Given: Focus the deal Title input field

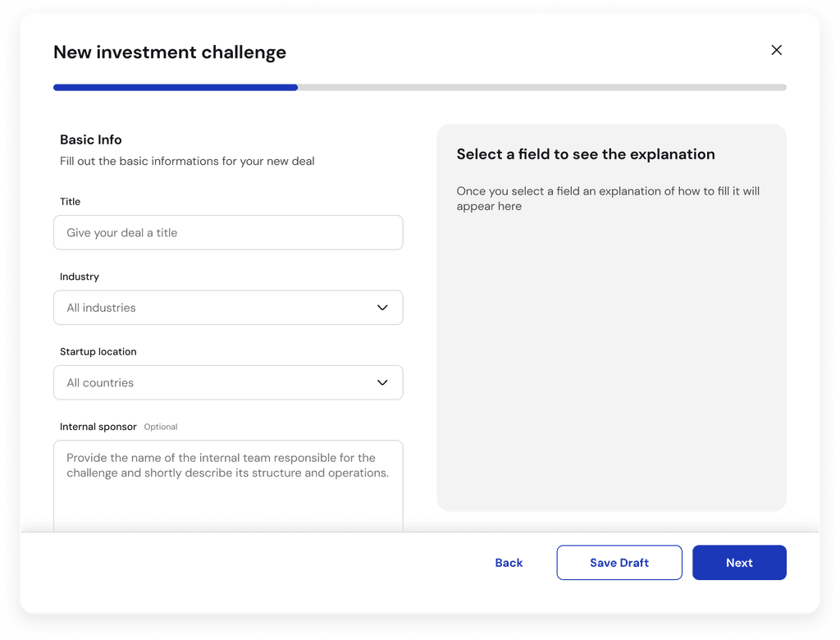Looking at the screenshot, I should click(x=228, y=233).
